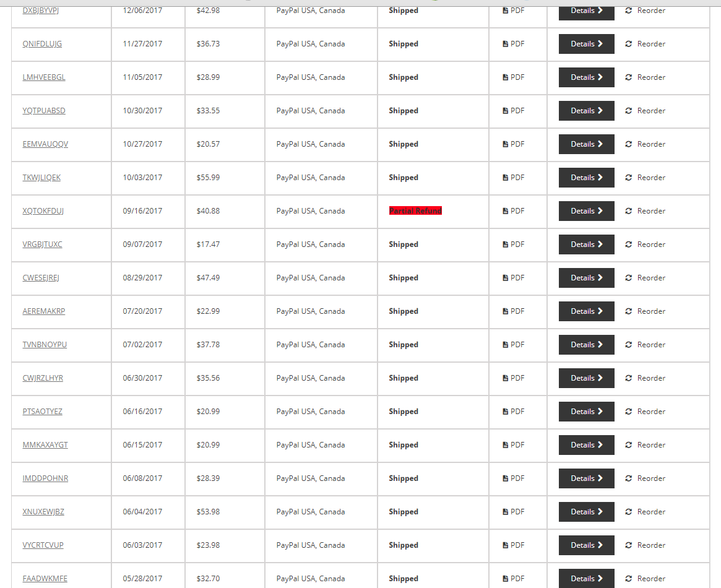The image size is (721, 588).
Task: Open order reference link PTSAOTYEZ
Action: coord(42,412)
